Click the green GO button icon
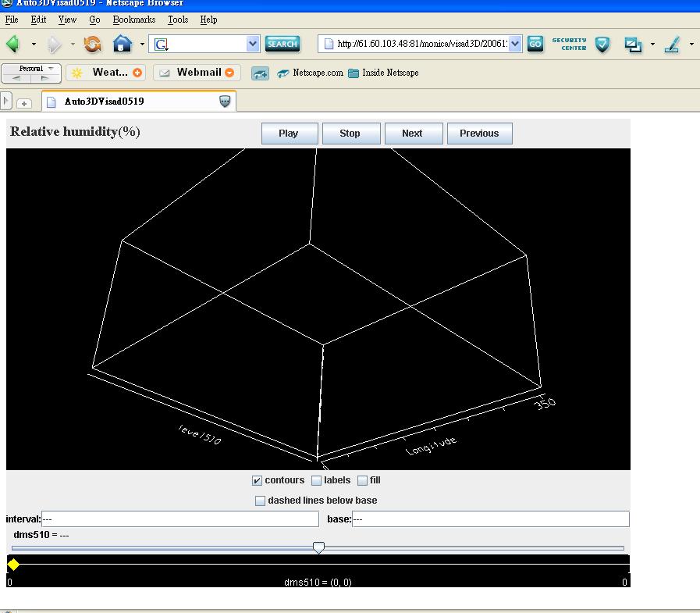 pyautogui.click(x=535, y=44)
